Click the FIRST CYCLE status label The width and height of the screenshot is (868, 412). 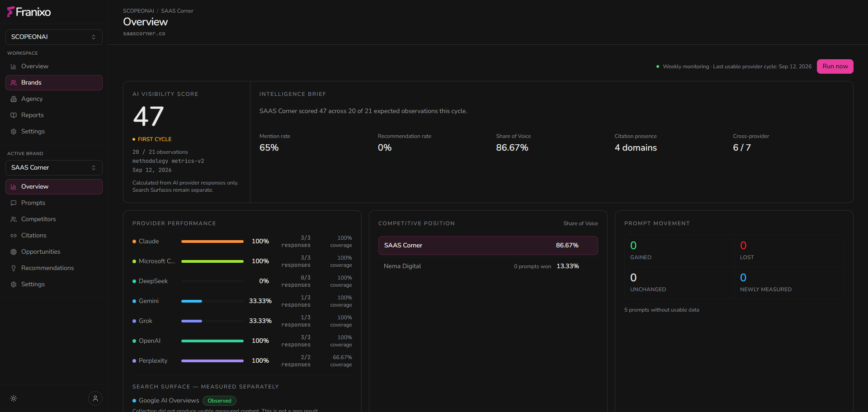coord(155,139)
